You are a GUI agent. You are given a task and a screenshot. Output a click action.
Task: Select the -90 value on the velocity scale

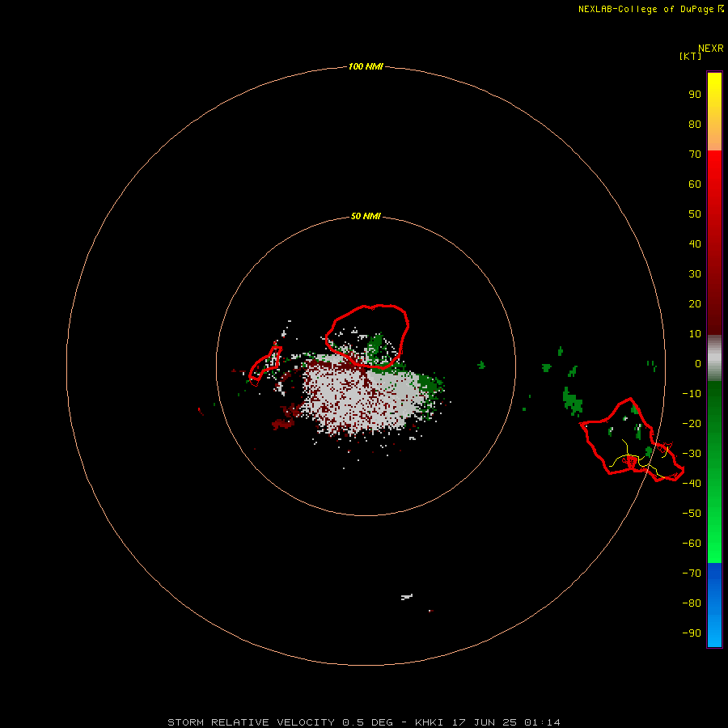692,633
